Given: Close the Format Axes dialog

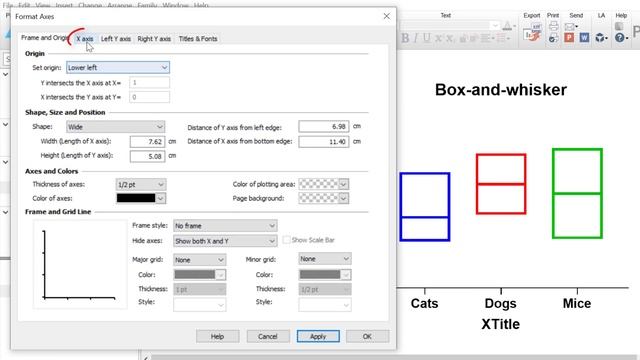Looking at the screenshot, I should pos(387,16).
